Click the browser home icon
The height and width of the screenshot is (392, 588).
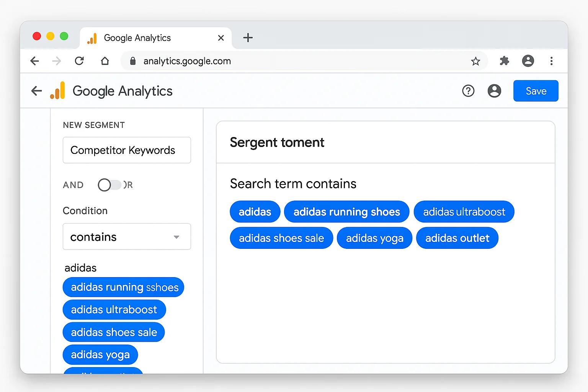tap(105, 61)
